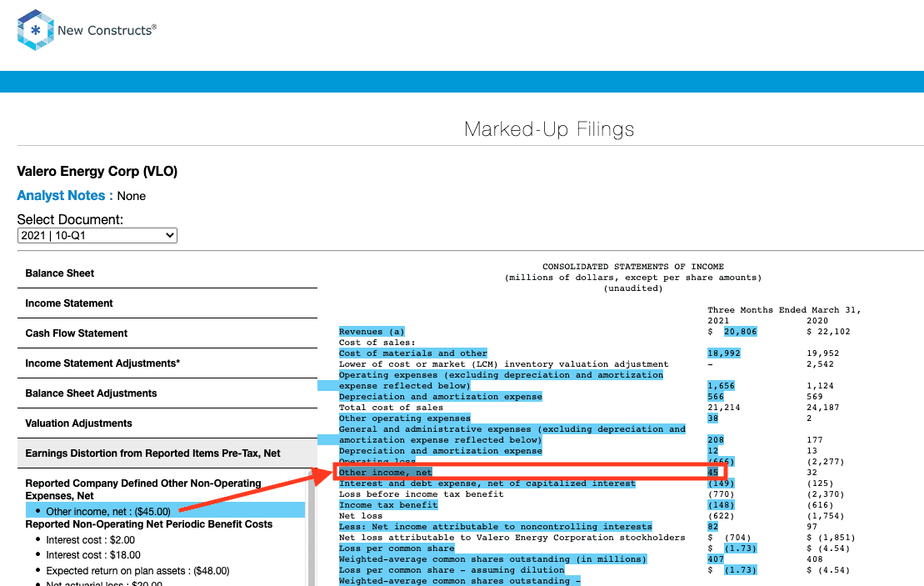Click 'Loss per common share – assuming dilution'
This screenshot has width=924, height=586.
(x=452, y=570)
